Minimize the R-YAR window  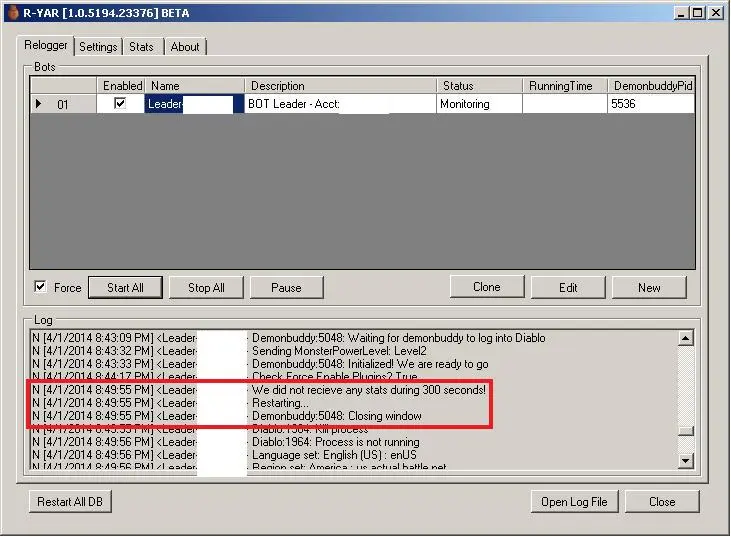[682, 13]
